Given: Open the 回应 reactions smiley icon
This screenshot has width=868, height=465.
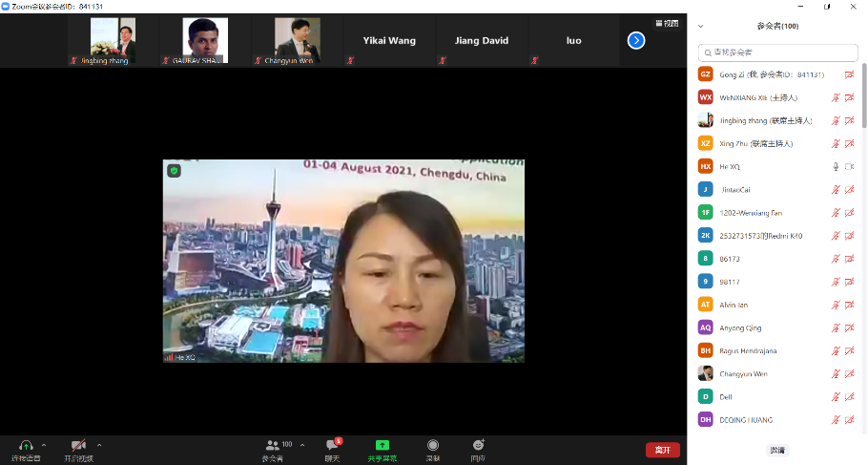Looking at the screenshot, I should [478, 445].
